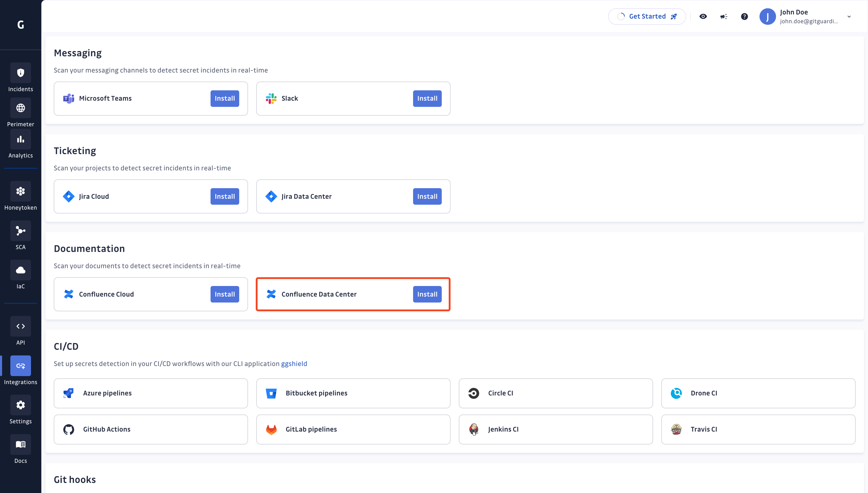Open the Honeytoken sidebar icon

click(21, 191)
